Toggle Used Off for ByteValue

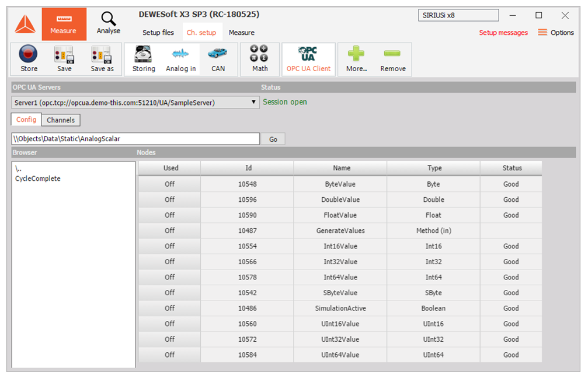(169, 184)
